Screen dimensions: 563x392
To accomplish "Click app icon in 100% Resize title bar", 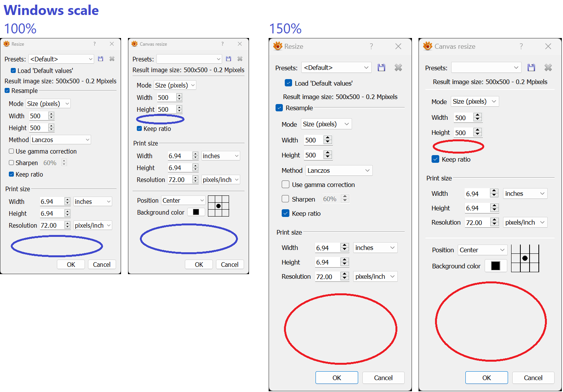I will (7, 44).
